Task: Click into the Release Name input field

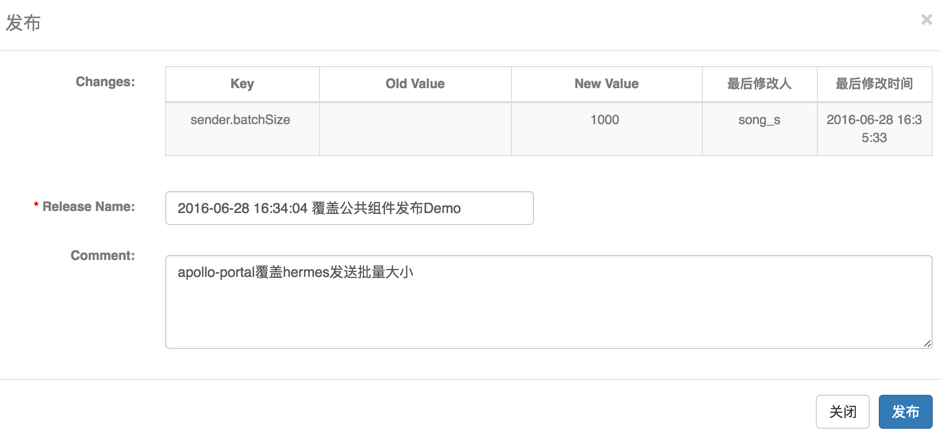Action: coord(349,208)
